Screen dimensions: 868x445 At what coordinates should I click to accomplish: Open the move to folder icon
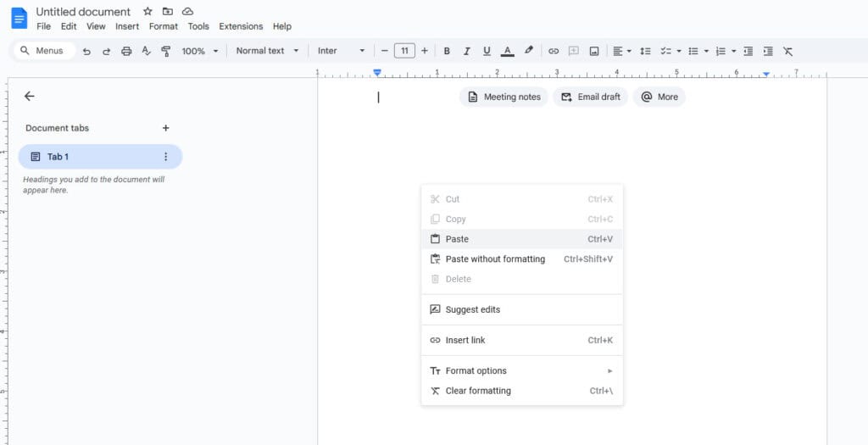[167, 11]
